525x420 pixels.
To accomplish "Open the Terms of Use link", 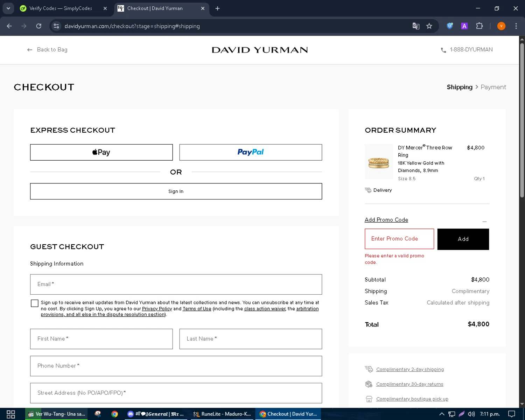I will [197, 309].
